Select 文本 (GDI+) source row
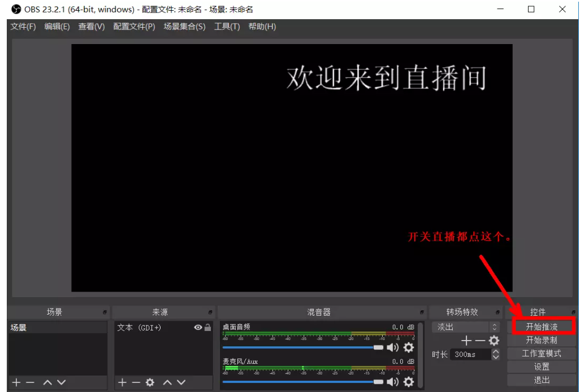The width and height of the screenshot is (580, 392). tap(163, 328)
